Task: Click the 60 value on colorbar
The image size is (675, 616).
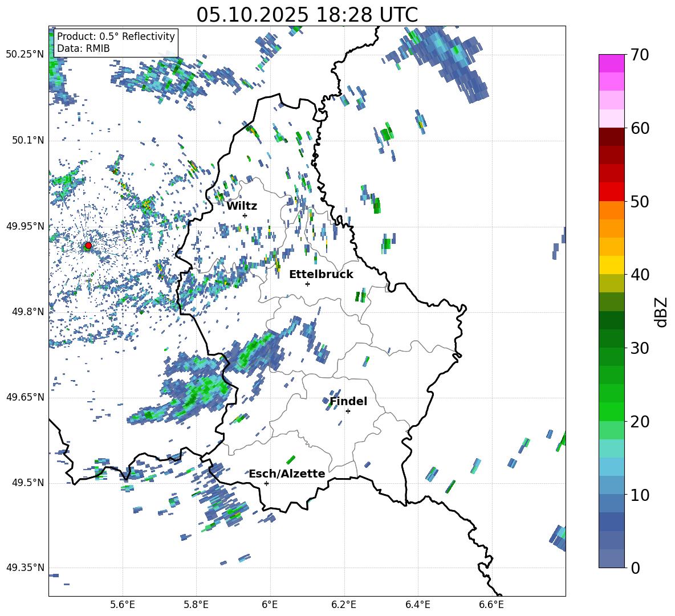Action: coord(640,128)
